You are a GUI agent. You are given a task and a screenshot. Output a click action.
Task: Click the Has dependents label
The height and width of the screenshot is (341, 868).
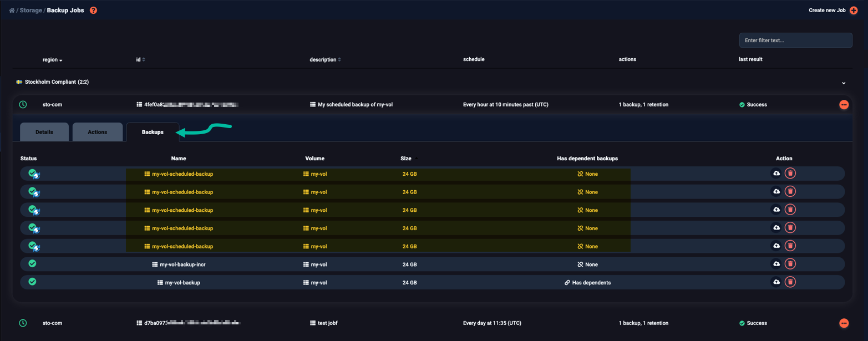click(591, 283)
